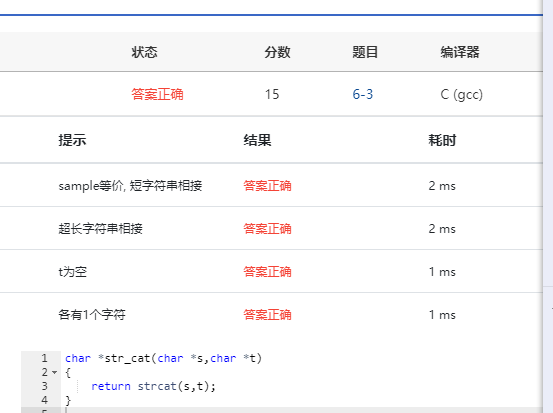The width and height of the screenshot is (553, 413).
Task: Click the 2 ms time for sample等价 row
Action: pyautogui.click(x=442, y=186)
